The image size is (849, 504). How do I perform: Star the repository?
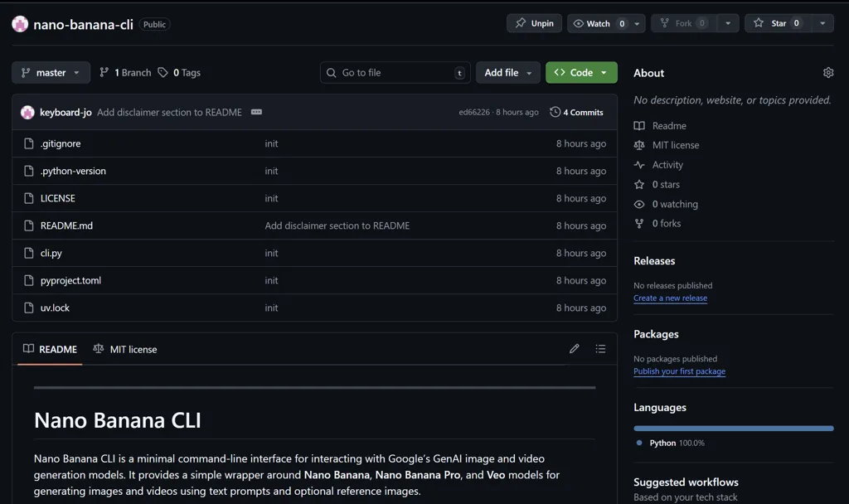click(778, 23)
